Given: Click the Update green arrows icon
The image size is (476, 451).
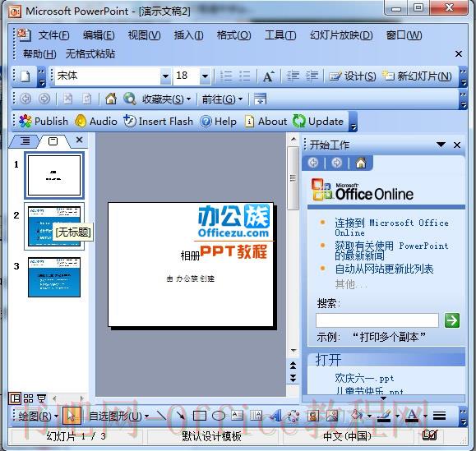Looking at the screenshot, I should [x=299, y=121].
